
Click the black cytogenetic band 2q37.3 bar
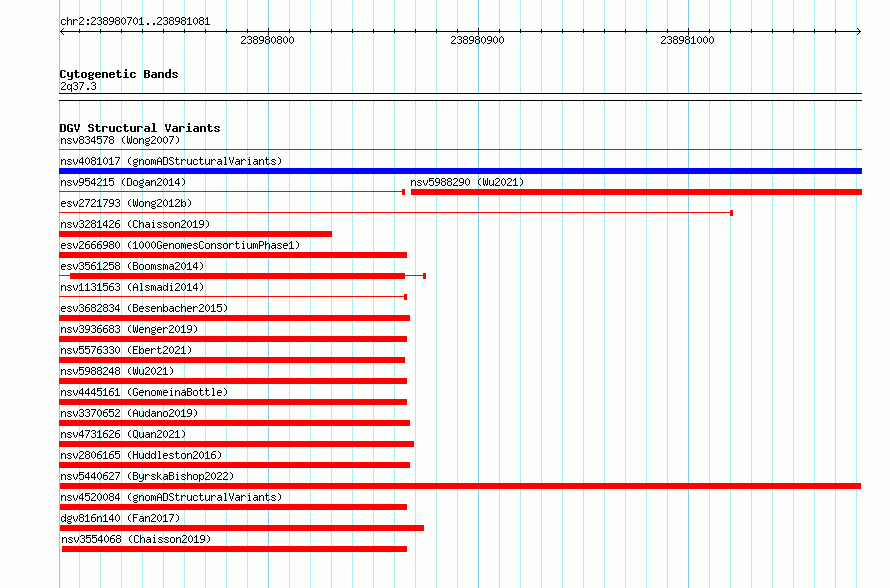(460, 97)
